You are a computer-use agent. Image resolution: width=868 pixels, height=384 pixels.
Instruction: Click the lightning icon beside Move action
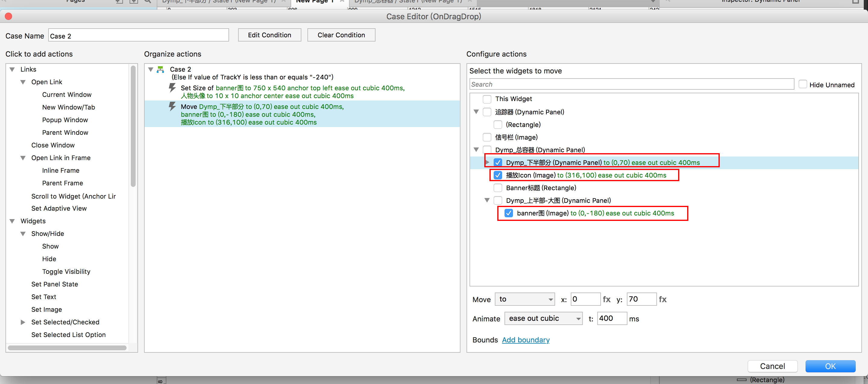tap(172, 107)
